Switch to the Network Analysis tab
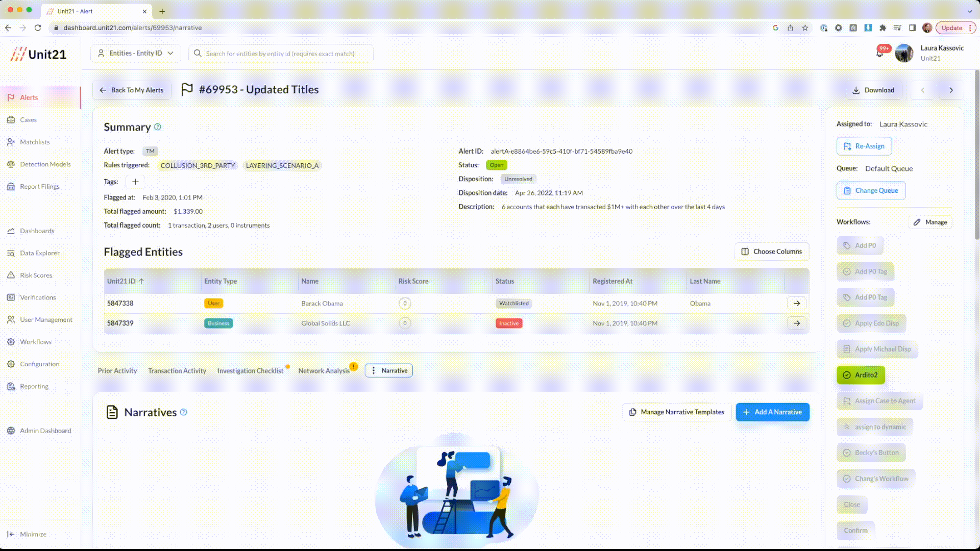The image size is (980, 551). tap(324, 371)
